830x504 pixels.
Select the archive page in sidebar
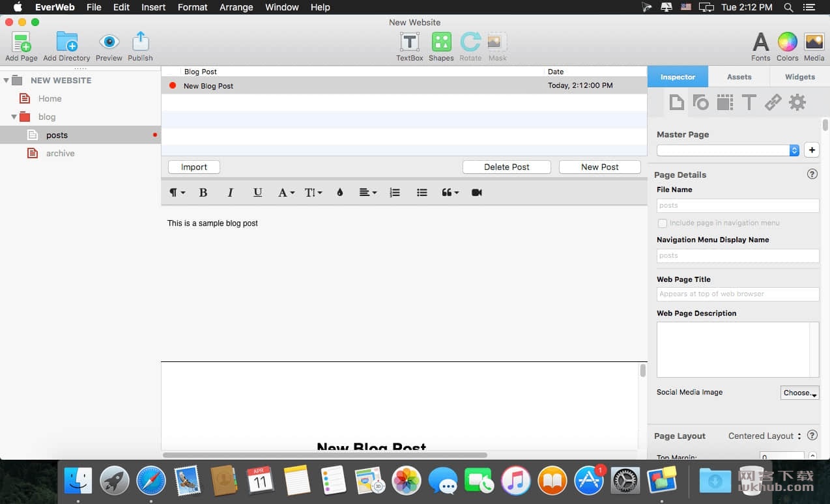[x=60, y=154]
